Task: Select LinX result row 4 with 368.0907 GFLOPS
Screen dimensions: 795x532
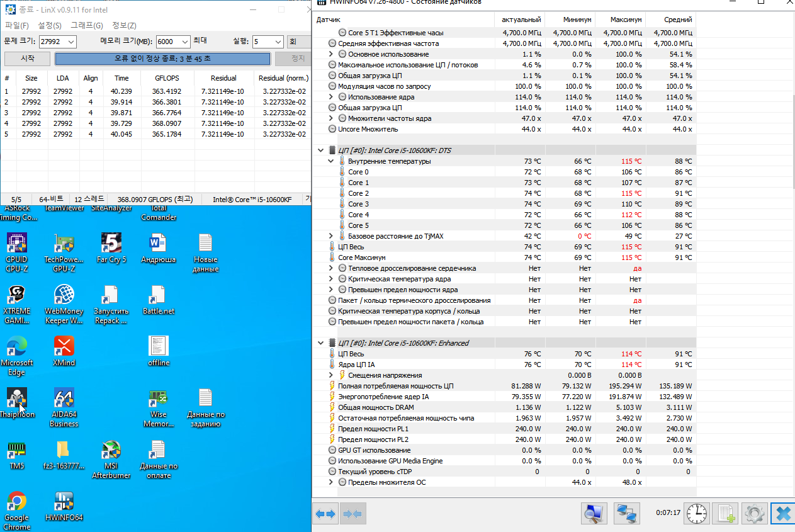Action: pyautogui.click(x=155, y=123)
